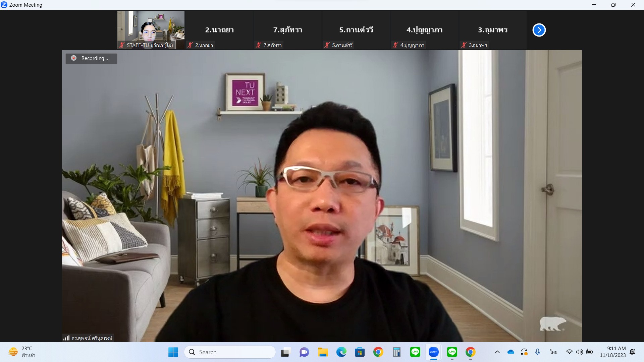This screenshot has height=362, width=644.
Task: Close the Zoom Meeting window
Action: point(633,5)
